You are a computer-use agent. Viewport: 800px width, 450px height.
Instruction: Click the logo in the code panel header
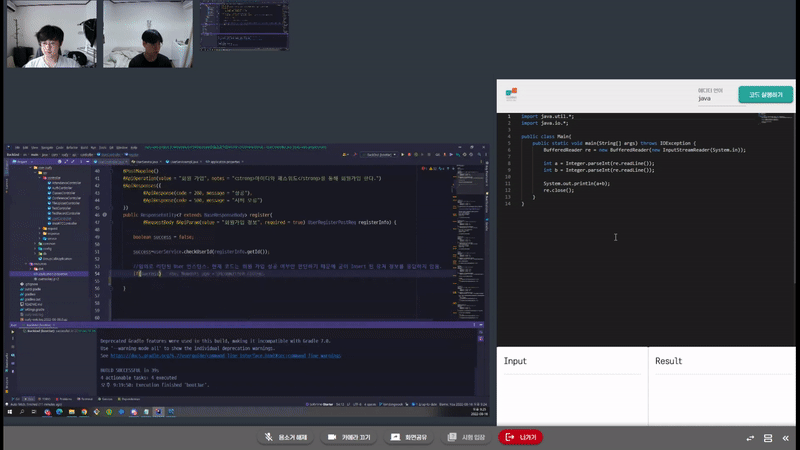click(x=511, y=94)
